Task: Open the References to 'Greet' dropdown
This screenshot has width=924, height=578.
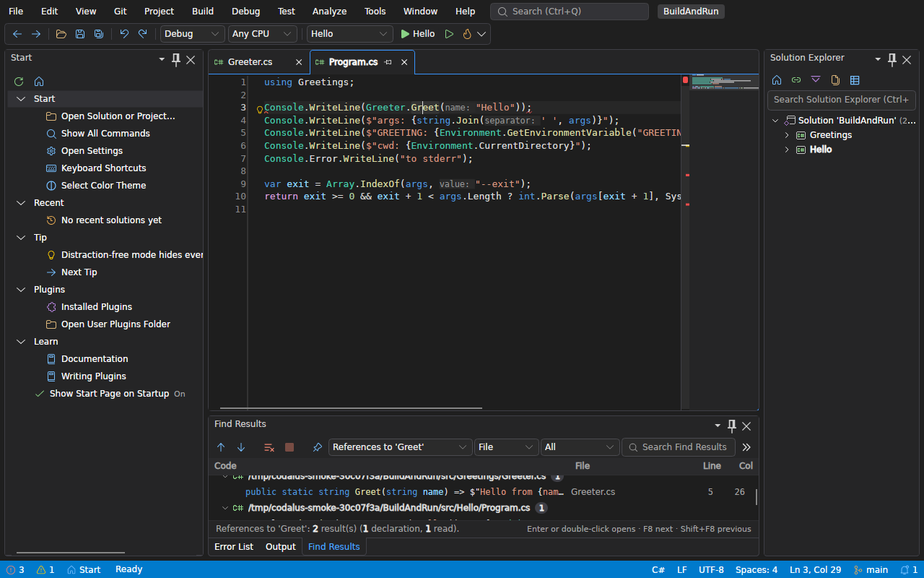Action: pos(401,447)
